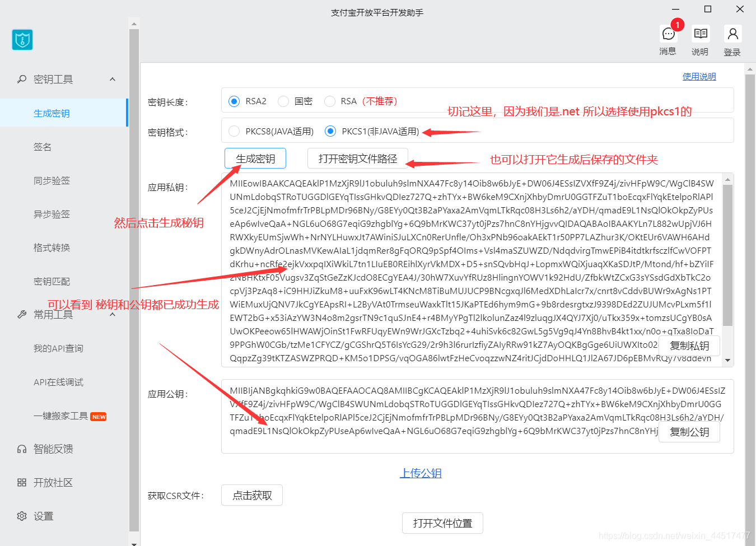Viewport: 756px width, 546px height.
Task: Click 点击获取 CSR button
Action: [252, 495]
